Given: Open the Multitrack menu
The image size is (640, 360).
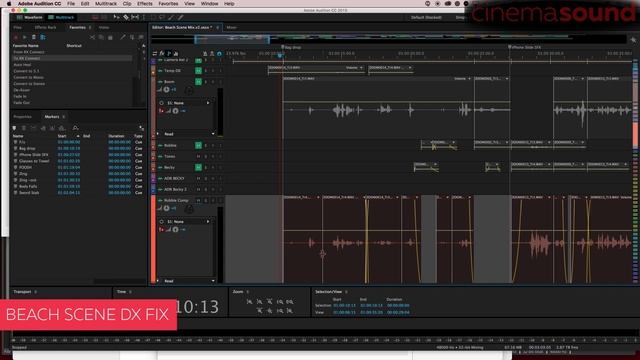Looking at the screenshot, I should click(106, 4).
